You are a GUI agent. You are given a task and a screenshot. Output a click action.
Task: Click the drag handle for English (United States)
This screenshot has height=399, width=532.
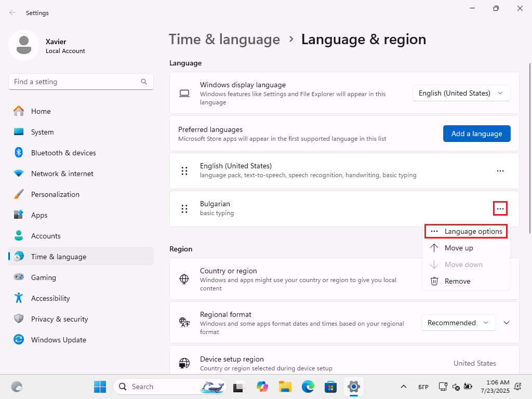184,171
